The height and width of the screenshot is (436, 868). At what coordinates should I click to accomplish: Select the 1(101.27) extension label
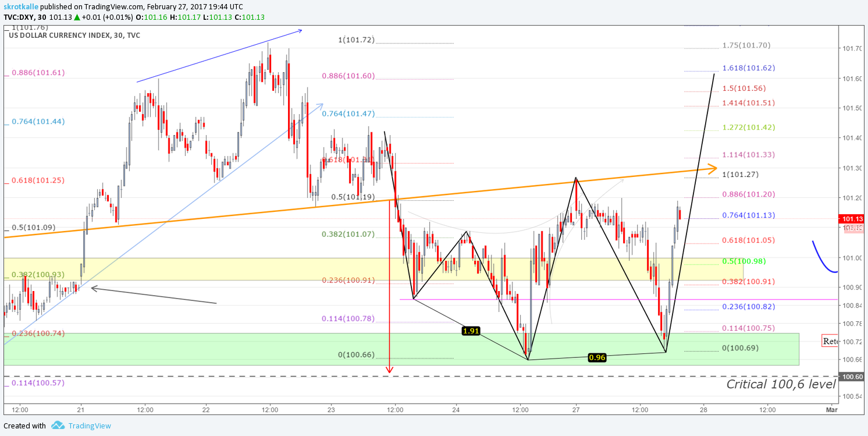[x=741, y=175]
